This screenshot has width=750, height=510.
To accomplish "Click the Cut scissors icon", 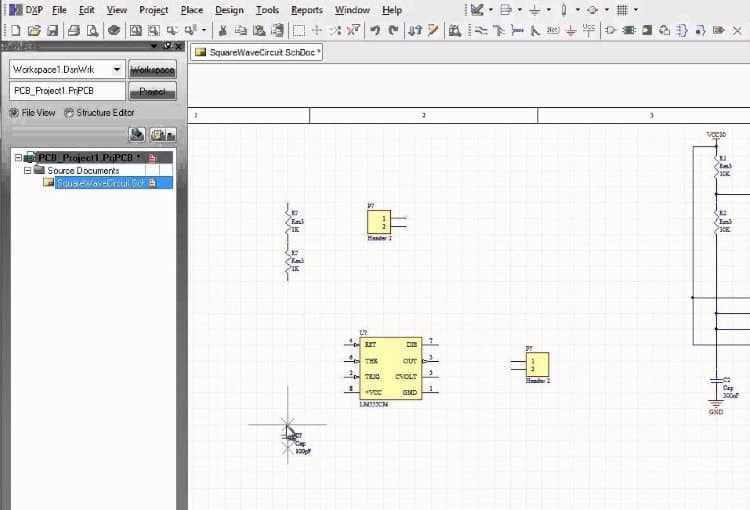I will tap(224, 30).
